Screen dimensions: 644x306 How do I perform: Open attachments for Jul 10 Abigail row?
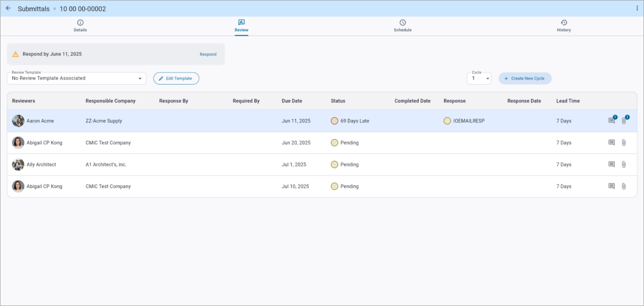click(624, 187)
